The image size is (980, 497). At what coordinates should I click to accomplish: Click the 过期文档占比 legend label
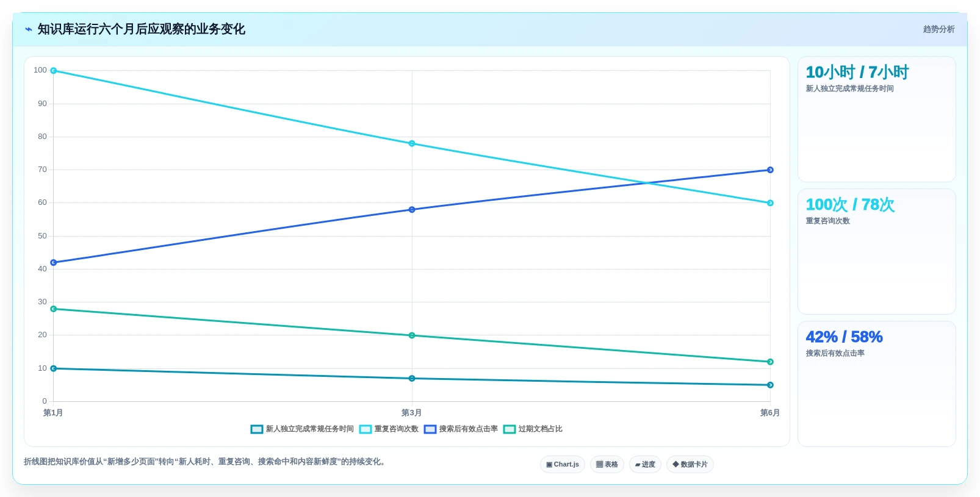(541, 429)
